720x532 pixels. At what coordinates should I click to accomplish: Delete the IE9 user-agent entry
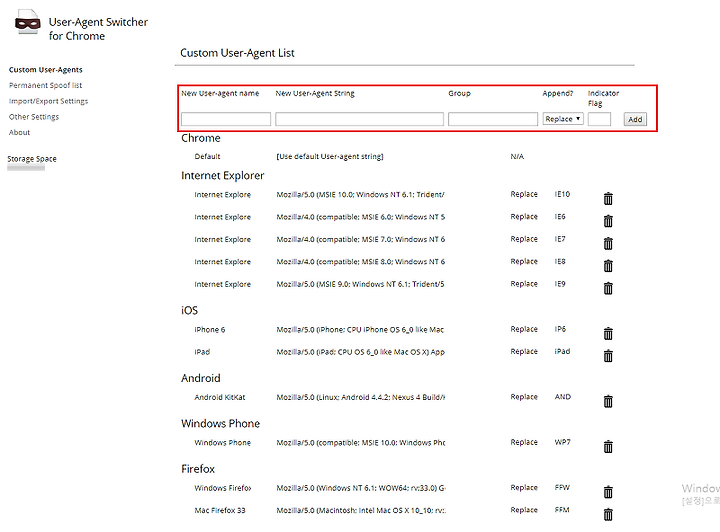(x=608, y=288)
